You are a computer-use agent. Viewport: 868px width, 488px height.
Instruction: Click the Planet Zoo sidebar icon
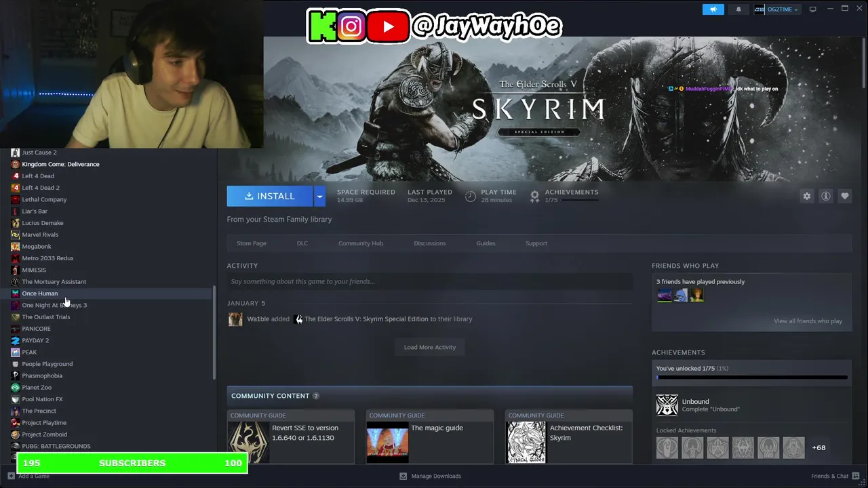[x=15, y=387]
